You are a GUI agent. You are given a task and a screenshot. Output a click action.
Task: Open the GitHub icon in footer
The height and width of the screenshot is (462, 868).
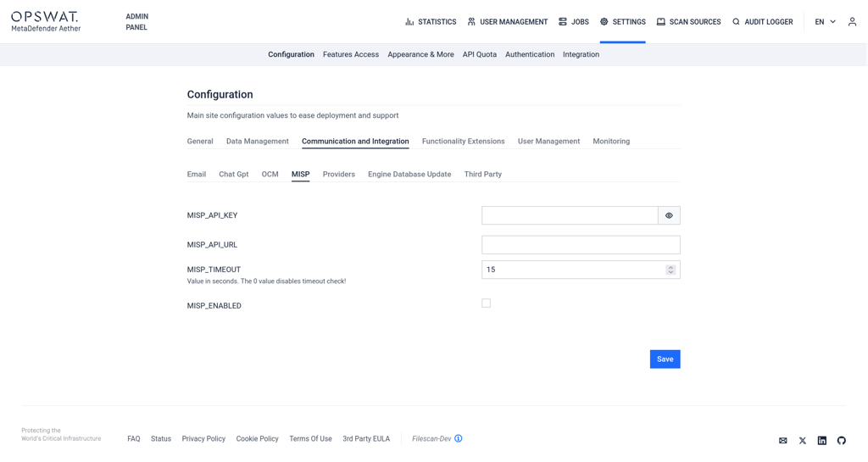pos(841,441)
